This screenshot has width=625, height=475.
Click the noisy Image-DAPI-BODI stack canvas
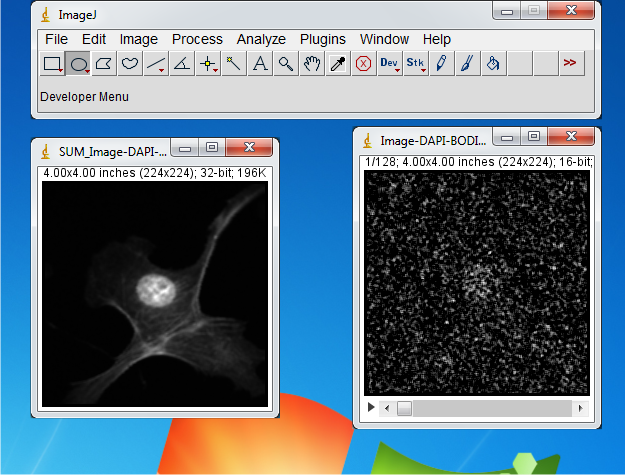[477, 283]
